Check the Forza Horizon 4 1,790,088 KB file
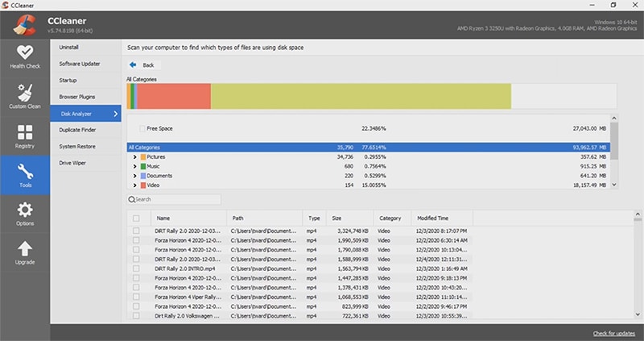The height and width of the screenshot is (341, 644). pyautogui.click(x=136, y=250)
